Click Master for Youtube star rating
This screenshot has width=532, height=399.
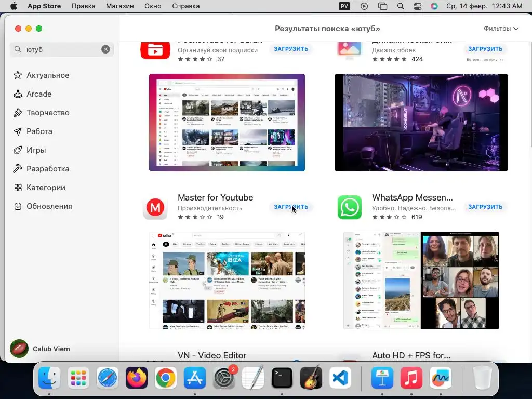pyautogui.click(x=195, y=217)
